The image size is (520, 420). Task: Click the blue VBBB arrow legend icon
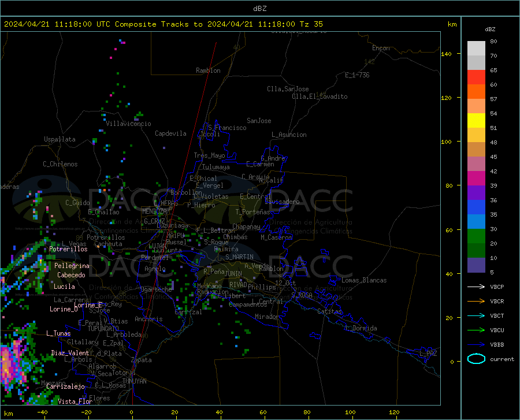pos(476,344)
